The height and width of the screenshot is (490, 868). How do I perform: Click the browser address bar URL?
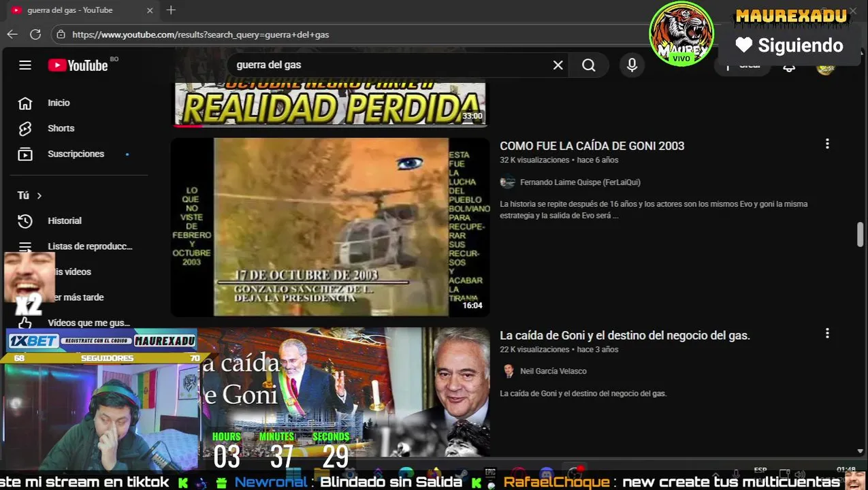point(201,34)
